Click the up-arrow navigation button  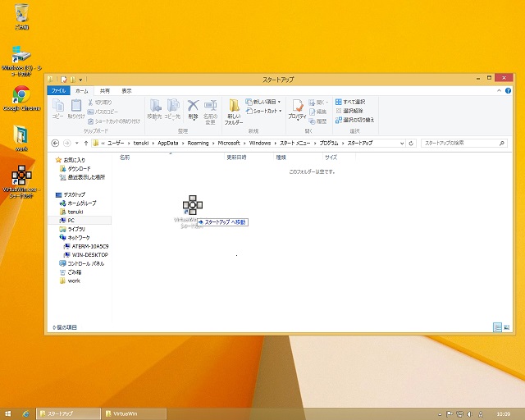click(x=87, y=143)
